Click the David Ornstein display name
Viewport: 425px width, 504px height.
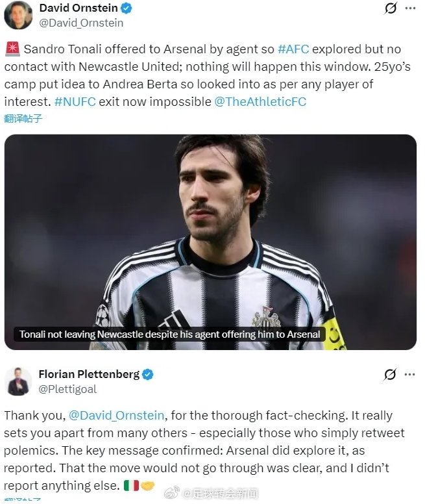point(79,8)
